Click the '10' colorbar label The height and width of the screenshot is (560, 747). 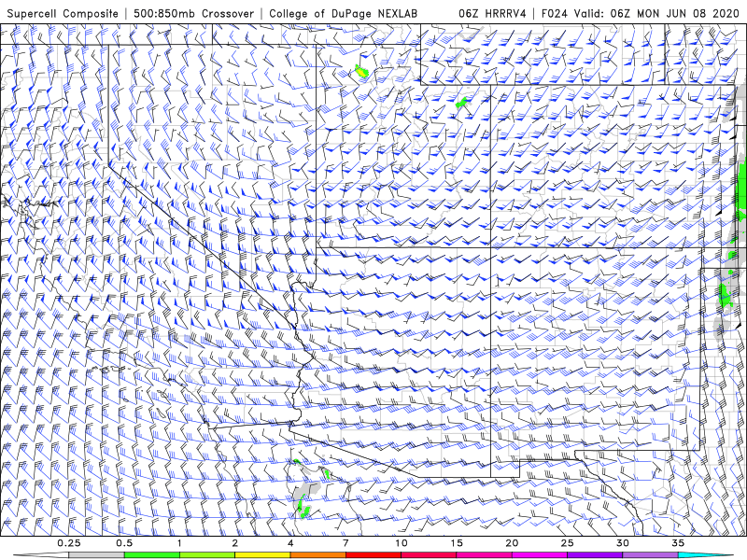(402, 543)
